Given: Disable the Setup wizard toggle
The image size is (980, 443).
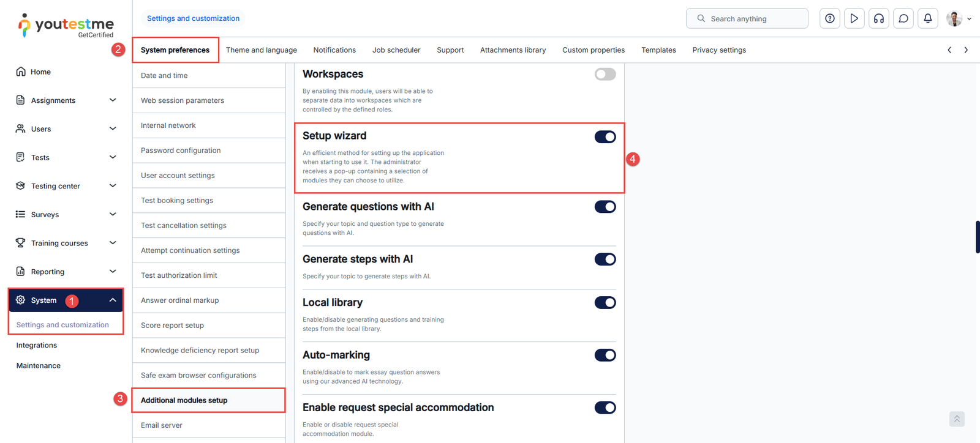Looking at the screenshot, I should click(x=605, y=137).
